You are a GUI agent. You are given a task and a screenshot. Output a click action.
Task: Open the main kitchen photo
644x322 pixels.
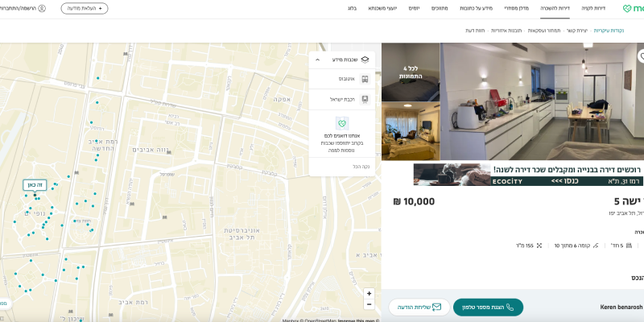542,101
